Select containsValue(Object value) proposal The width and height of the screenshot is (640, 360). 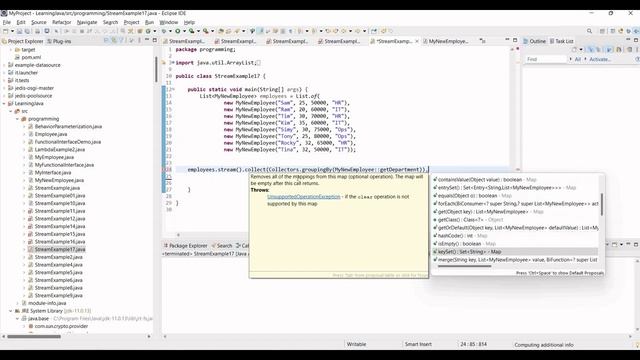coord(515,180)
